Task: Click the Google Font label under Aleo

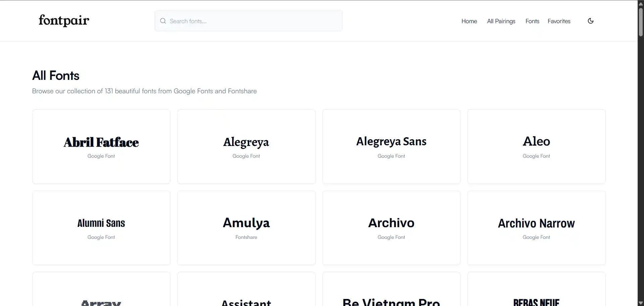Action: [536, 156]
